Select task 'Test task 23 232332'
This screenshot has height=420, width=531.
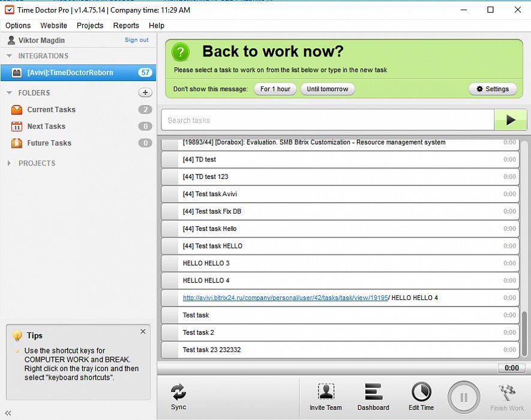point(340,350)
